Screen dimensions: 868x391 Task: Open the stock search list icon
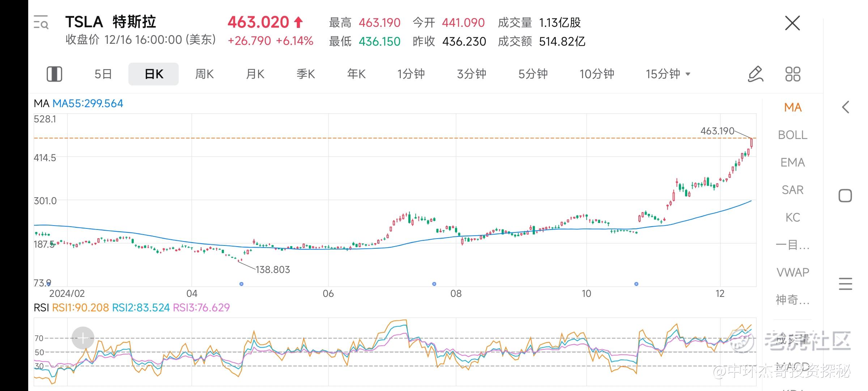(x=41, y=22)
